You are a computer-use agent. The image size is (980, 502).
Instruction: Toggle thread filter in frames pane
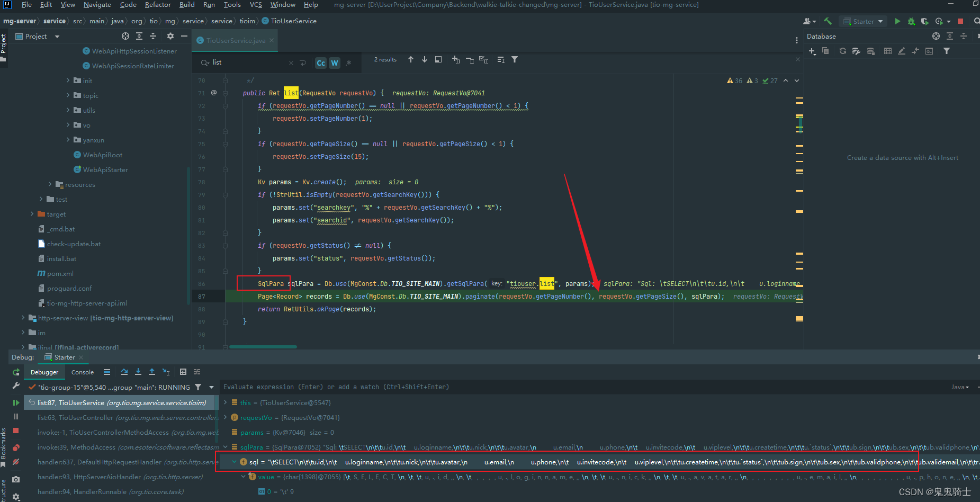tap(198, 387)
